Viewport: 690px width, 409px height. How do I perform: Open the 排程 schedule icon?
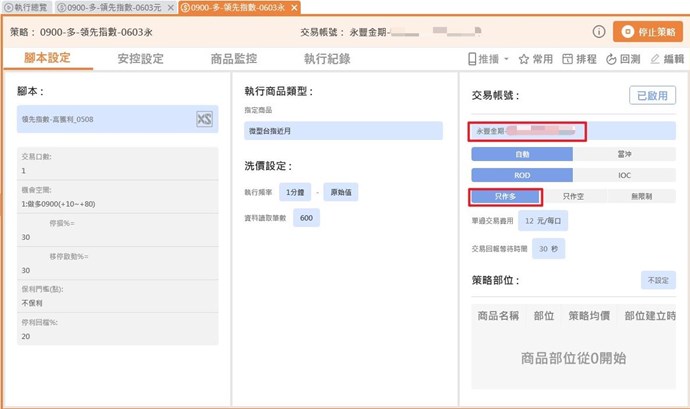click(x=568, y=59)
